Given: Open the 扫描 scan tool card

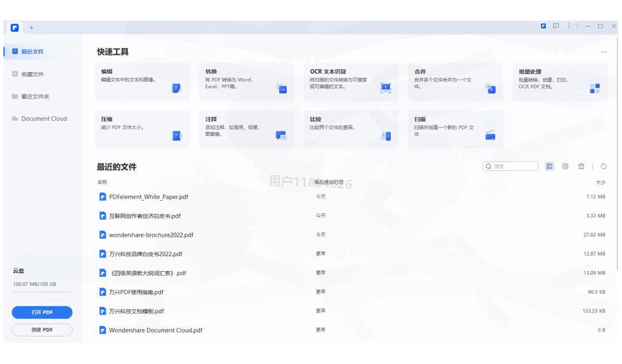Looking at the screenshot, I should [455, 130].
